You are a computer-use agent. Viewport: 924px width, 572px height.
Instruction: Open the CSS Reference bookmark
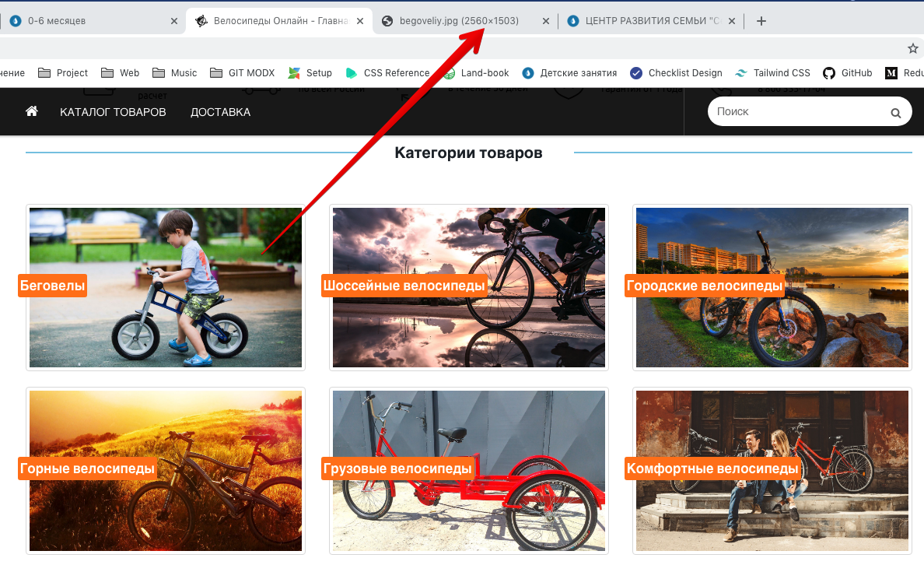click(x=388, y=73)
